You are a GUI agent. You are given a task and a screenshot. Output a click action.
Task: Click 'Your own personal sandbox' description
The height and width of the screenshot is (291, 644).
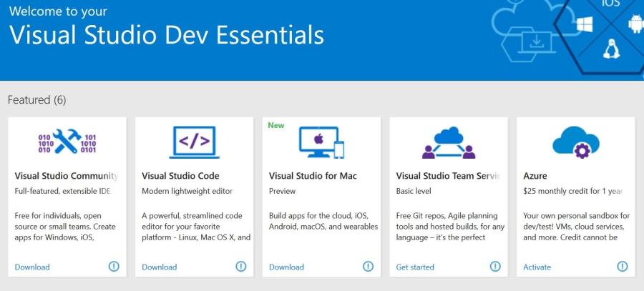pos(577,226)
